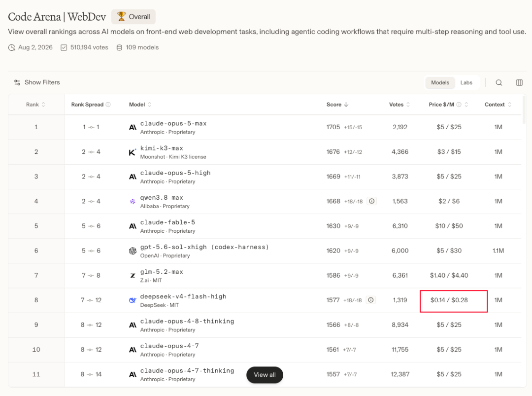Open the claude-opus-5-max model link
This screenshot has width=532, height=396.
coord(173,124)
